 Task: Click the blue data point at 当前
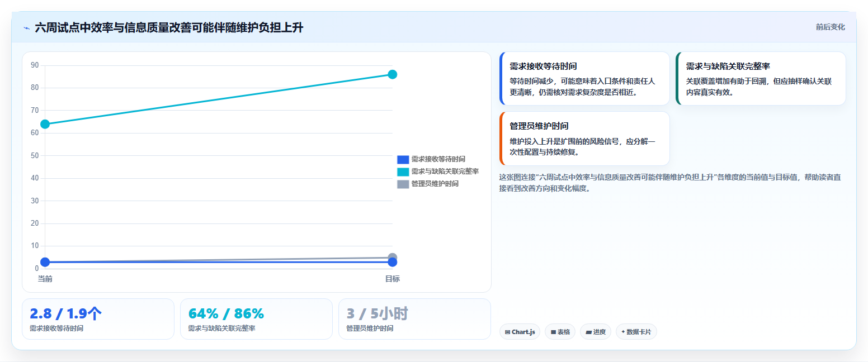(45, 262)
